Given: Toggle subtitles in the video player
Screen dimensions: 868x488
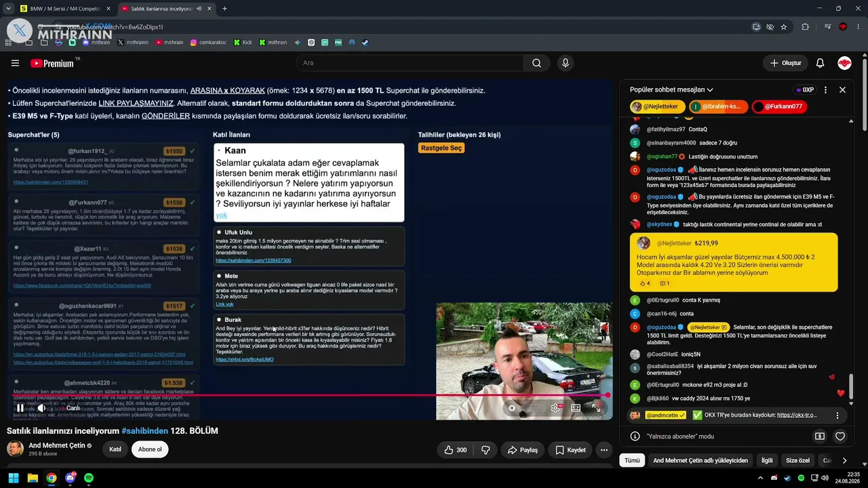Looking at the screenshot, I should coord(535,408).
